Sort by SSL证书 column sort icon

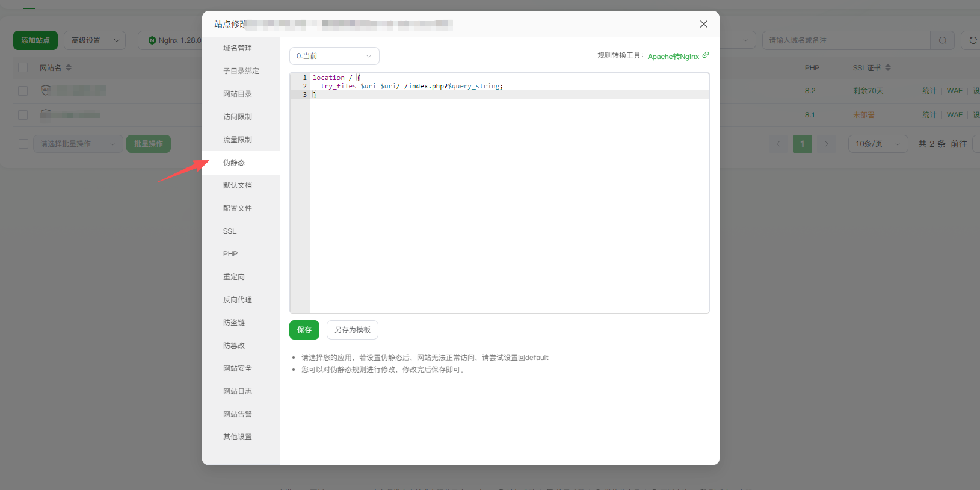point(888,67)
